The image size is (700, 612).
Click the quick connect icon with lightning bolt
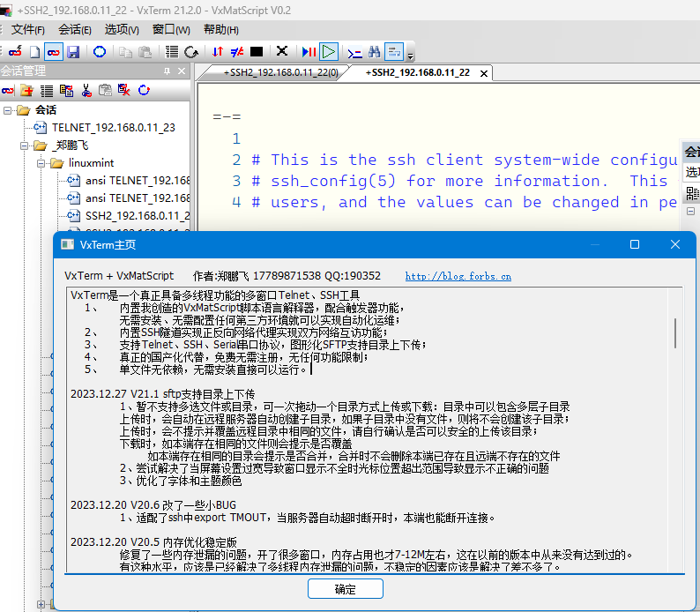click(x=15, y=52)
